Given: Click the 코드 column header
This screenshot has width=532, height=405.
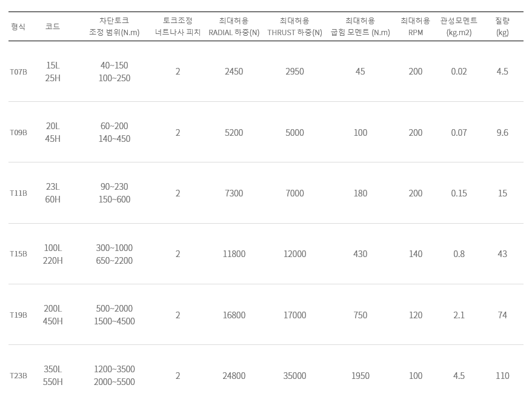Looking at the screenshot, I should [53, 26].
